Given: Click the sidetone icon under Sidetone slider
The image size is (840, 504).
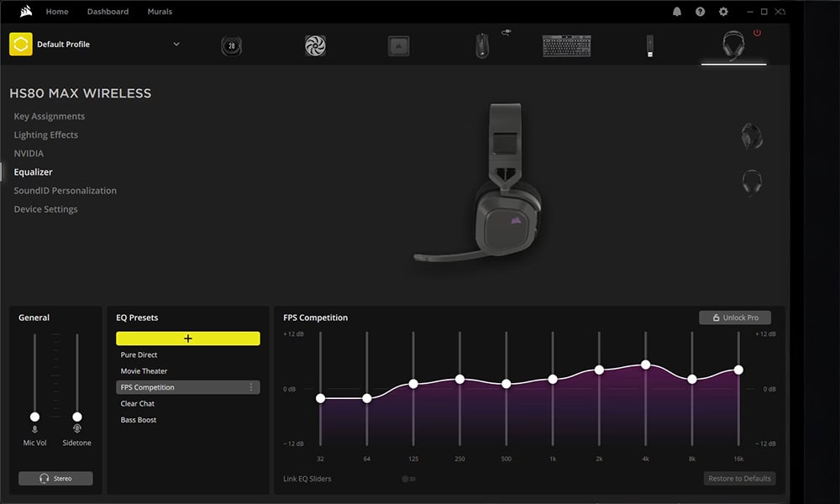Looking at the screenshot, I should pyautogui.click(x=77, y=428).
